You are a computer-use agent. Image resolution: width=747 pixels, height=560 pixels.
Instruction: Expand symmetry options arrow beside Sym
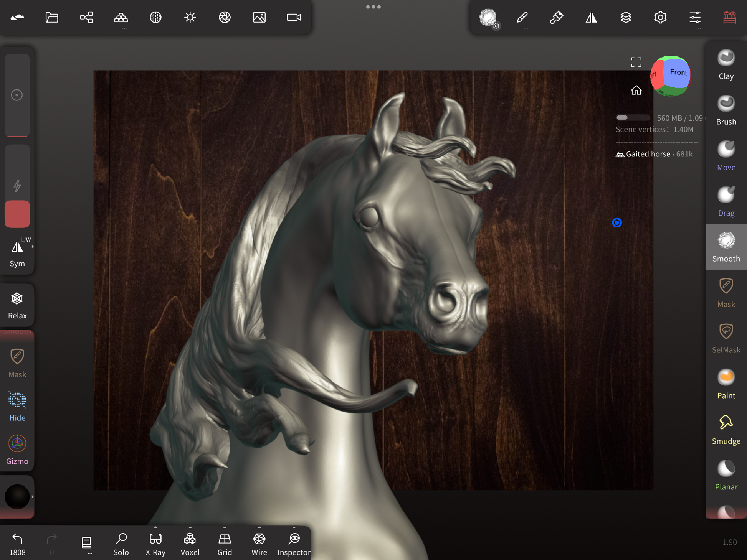click(x=33, y=247)
